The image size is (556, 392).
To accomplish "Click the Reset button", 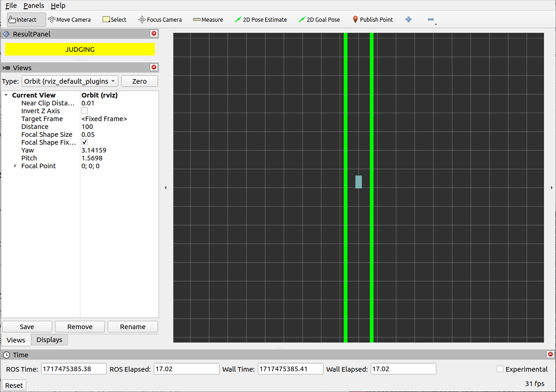I will pyautogui.click(x=14, y=385).
